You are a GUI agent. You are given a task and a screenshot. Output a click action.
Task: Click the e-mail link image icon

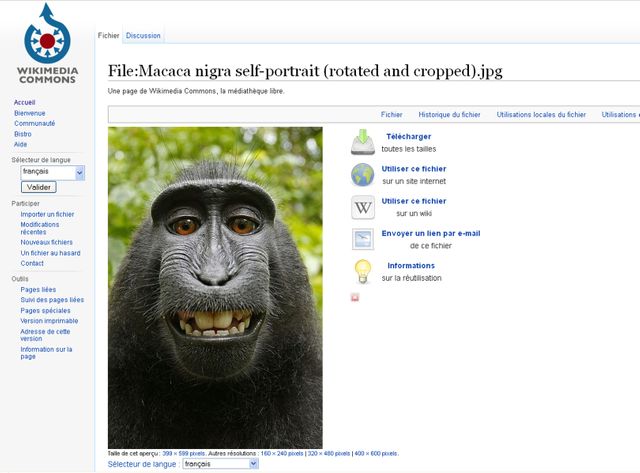click(363, 239)
